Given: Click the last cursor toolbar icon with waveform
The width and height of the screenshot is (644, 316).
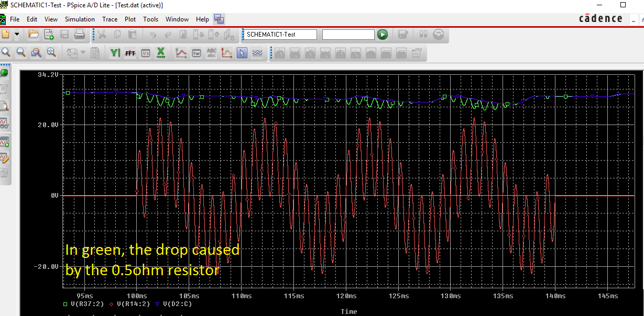Looking at the screenshot, I should (x=417, y=53).
